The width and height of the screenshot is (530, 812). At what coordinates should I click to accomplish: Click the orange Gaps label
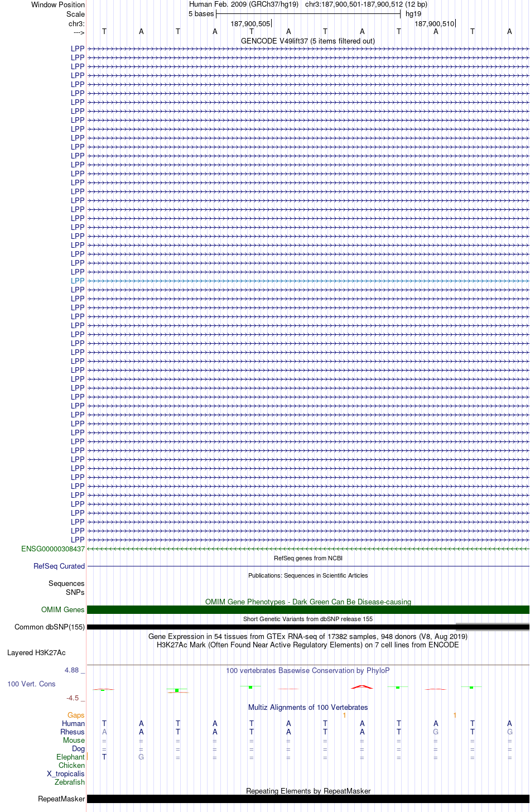76,715
